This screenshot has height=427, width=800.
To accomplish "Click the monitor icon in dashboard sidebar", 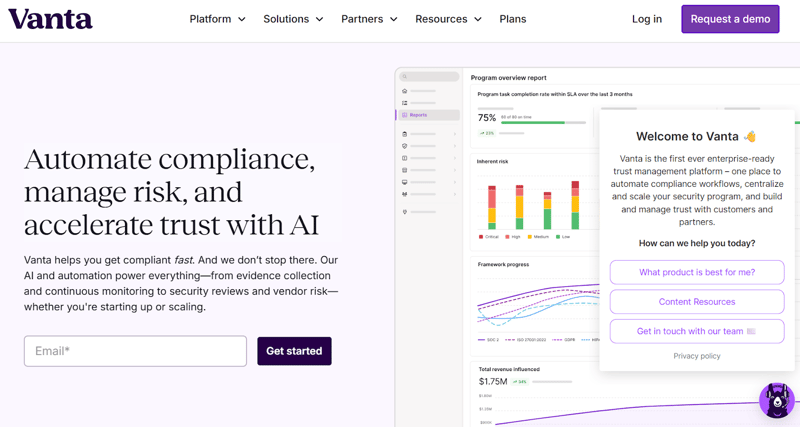I will [405, 182].
